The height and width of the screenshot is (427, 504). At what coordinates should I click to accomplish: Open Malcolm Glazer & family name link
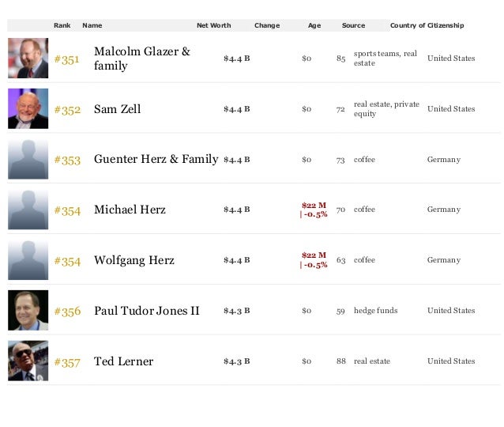coord(141,59)
